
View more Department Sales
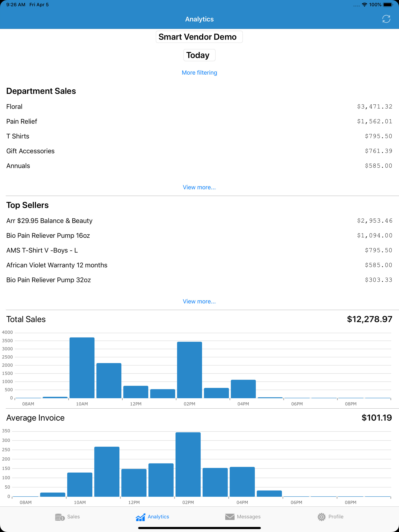[x=199, y=187]
